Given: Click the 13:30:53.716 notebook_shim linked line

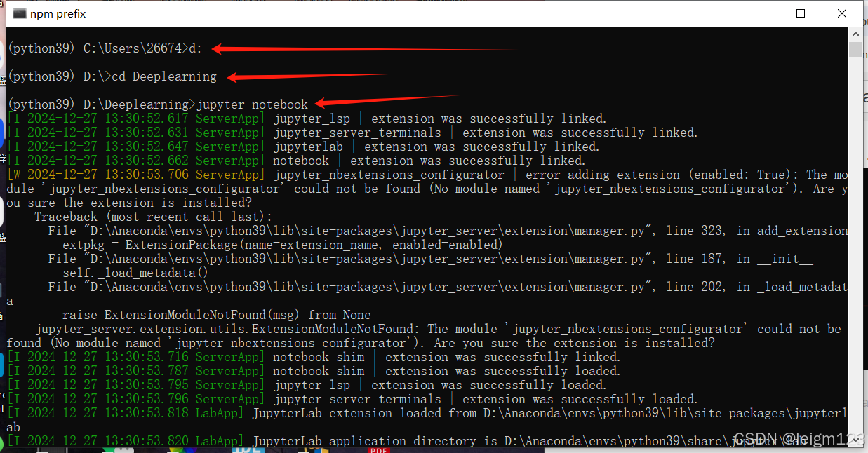Looking at the screenshot, I should [314, 357].
